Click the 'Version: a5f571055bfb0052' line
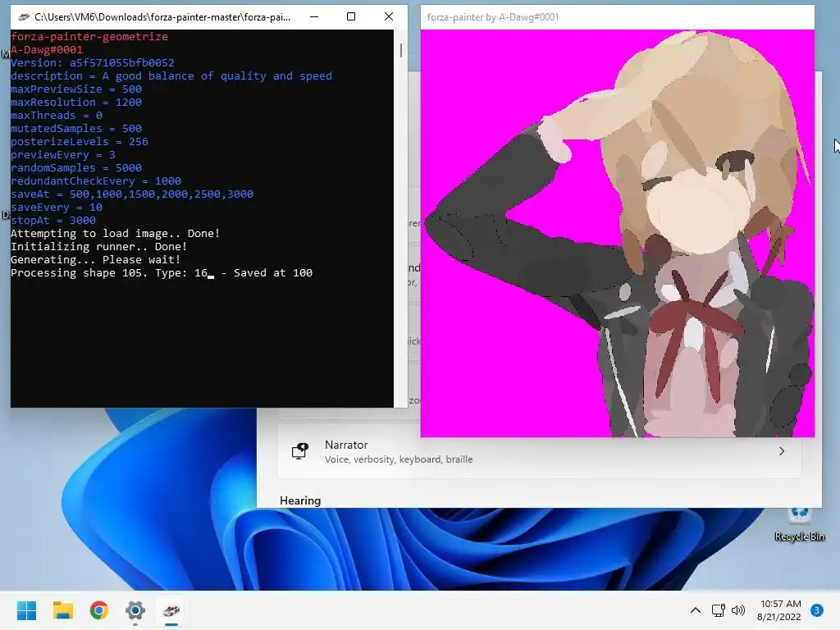840x630 pixels. click(93, 62)
